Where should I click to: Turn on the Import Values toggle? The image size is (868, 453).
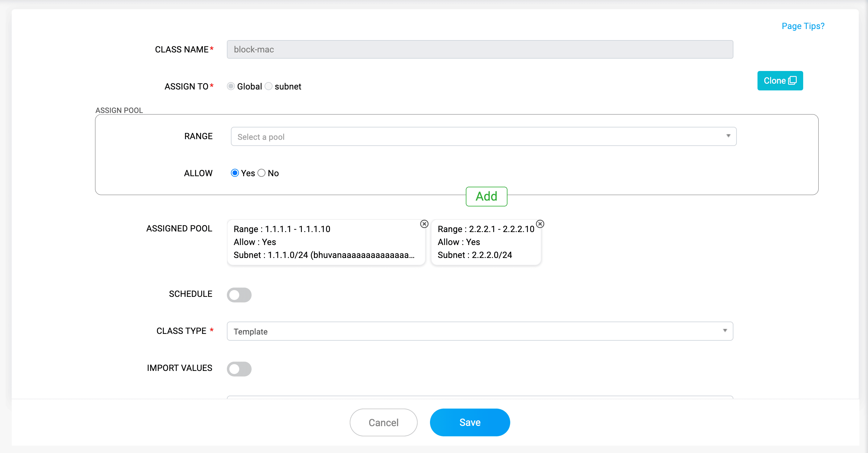tap(239, 369)
